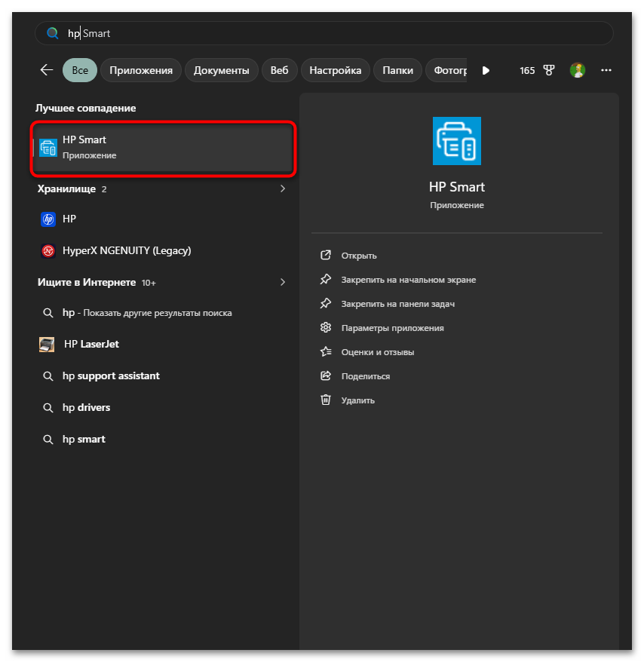
Task: Click the red HyperX NGENUITY icon
Action: tap(48, 251)
